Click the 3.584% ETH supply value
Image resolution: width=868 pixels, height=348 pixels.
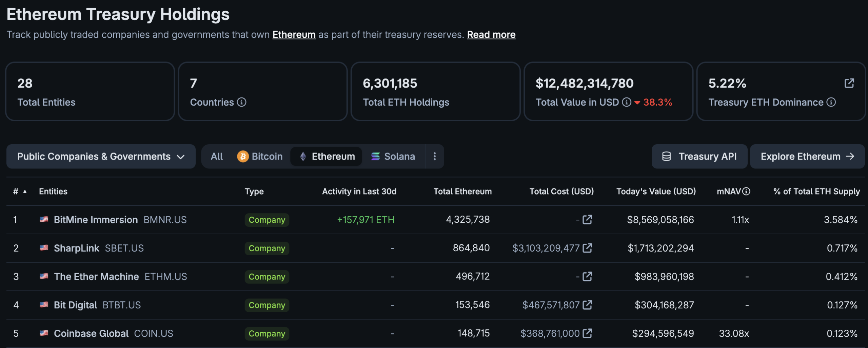[841, 220]
